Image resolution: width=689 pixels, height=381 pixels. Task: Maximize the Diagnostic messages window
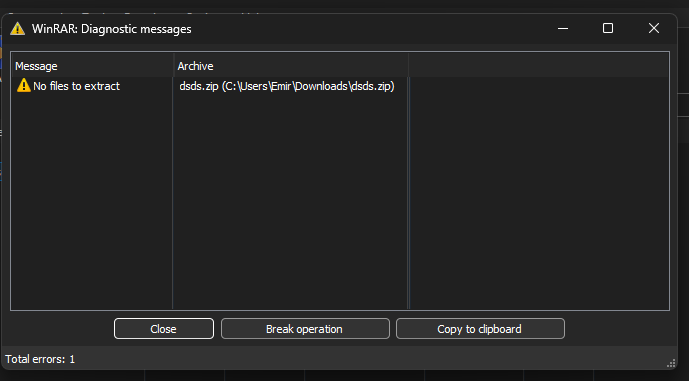(x=608, y=29)
